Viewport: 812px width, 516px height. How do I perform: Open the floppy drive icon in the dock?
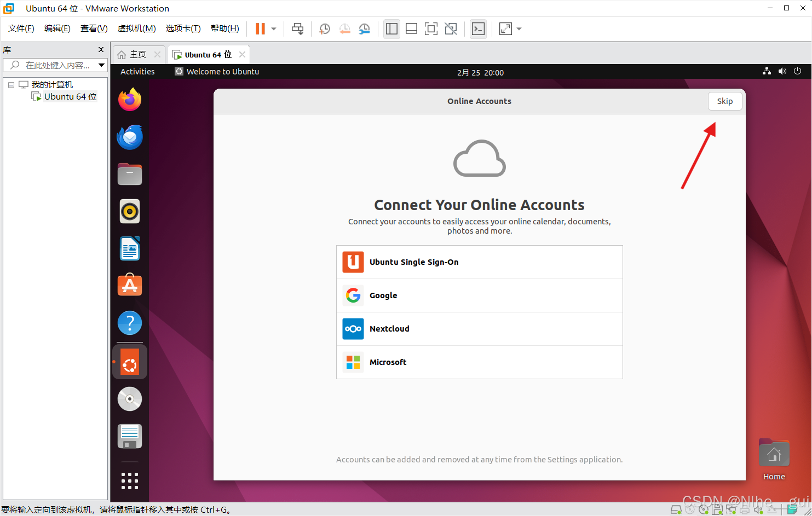point(130,436)
